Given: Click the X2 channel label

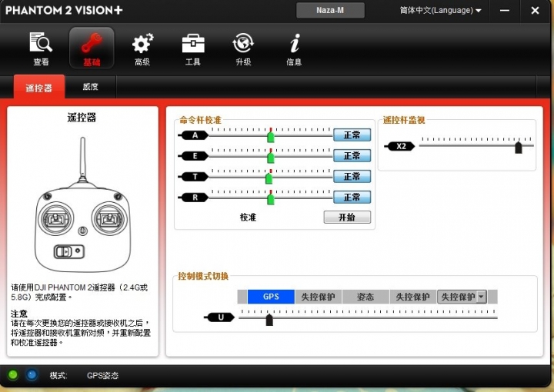Looking at the screenshot, I should [x=401, y=146].
